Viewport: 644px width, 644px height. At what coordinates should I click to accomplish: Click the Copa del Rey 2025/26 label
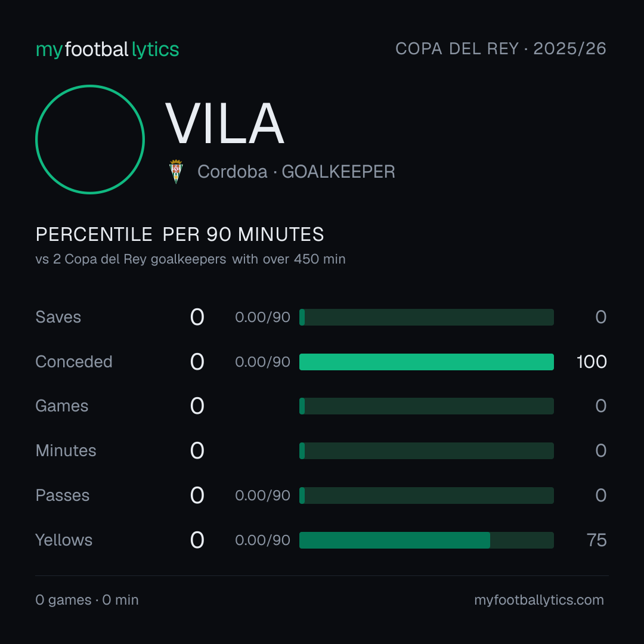(x=501, y=49)
